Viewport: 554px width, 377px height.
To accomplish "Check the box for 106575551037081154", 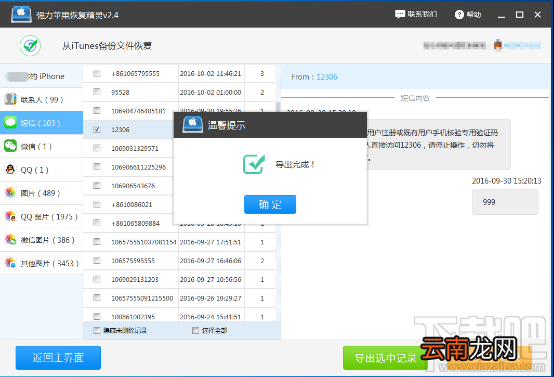I will (x=96, y=242).
